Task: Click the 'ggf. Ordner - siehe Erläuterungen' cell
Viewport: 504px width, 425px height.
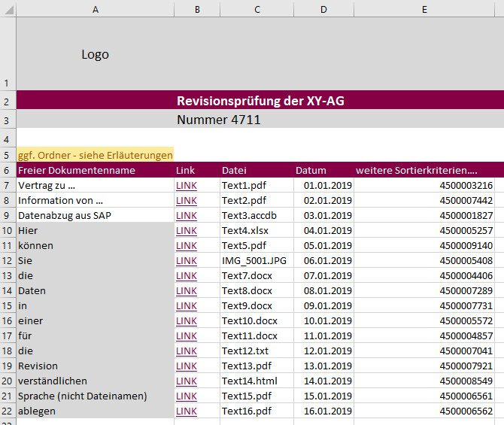Action: pyautogui.click(x=95, y=155)
